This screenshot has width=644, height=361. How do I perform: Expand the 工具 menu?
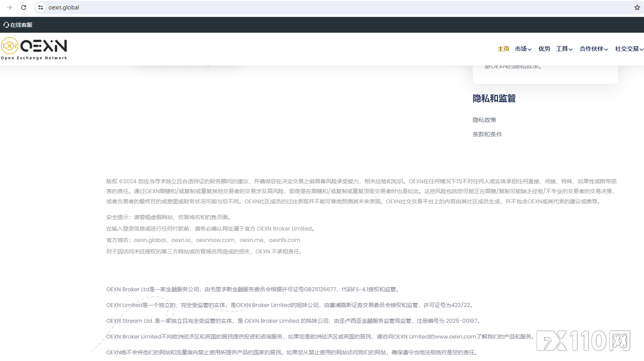point(564,49)
